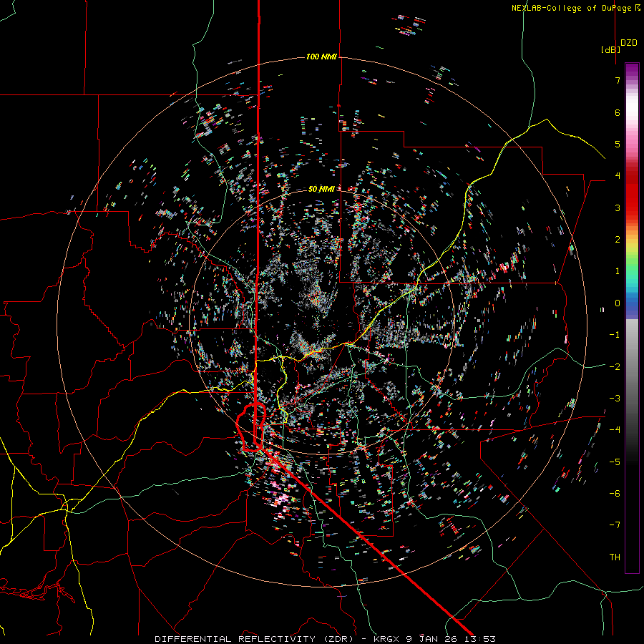Viewport: 644px width, 644px height.
Task: Click the TH threshold label on colorbar
Action: [615, 557]
